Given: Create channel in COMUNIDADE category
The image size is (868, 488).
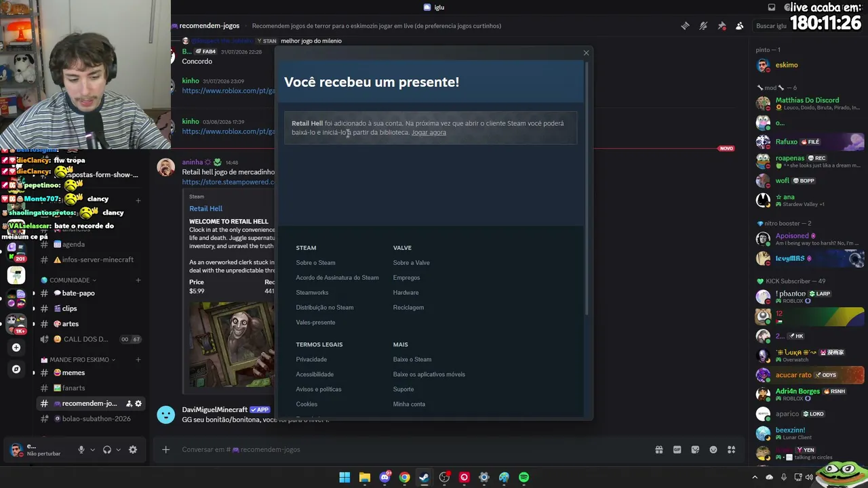Looking at the screenshot, I should coord(138,280).
